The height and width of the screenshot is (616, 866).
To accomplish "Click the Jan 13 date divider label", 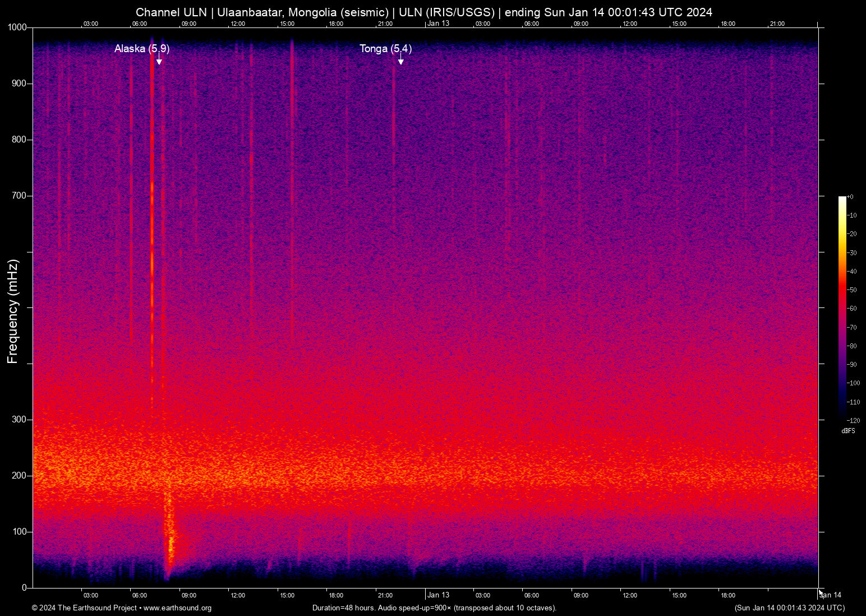I will pyautogui.click(x=439, y=24).
